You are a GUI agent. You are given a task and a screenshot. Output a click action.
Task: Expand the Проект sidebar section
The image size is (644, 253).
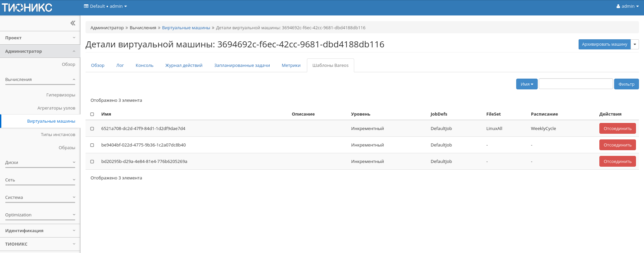coord(40,38)
